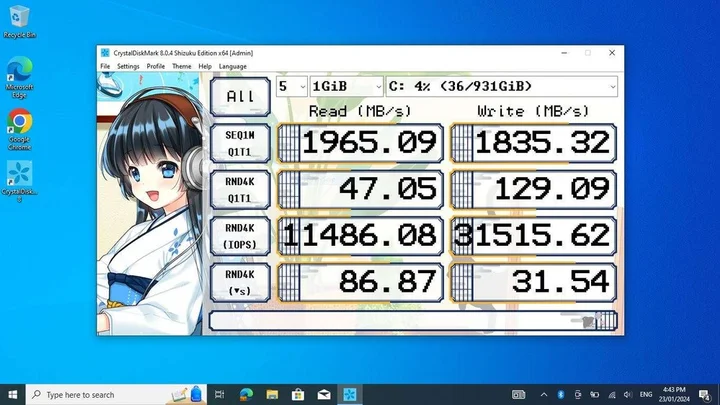Open Task View from the taskbar
Screen dimensions: 720x405
(x=219, y=394)
